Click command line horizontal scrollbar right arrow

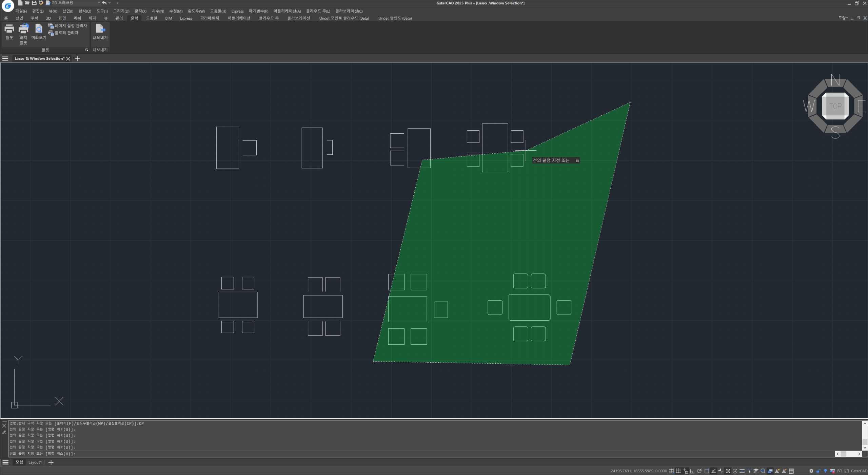859,454
